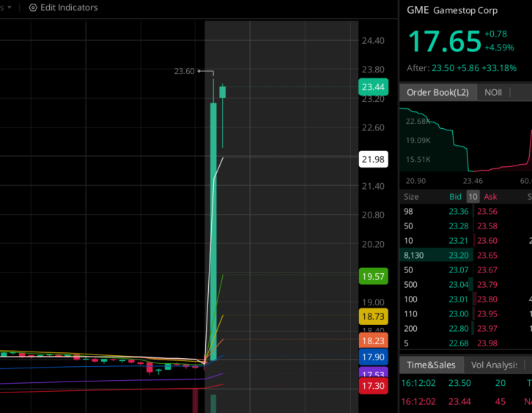The image size is (532, 413).
Task: Change the order book depth 10 selector
Action: click(x=473, y=197)
